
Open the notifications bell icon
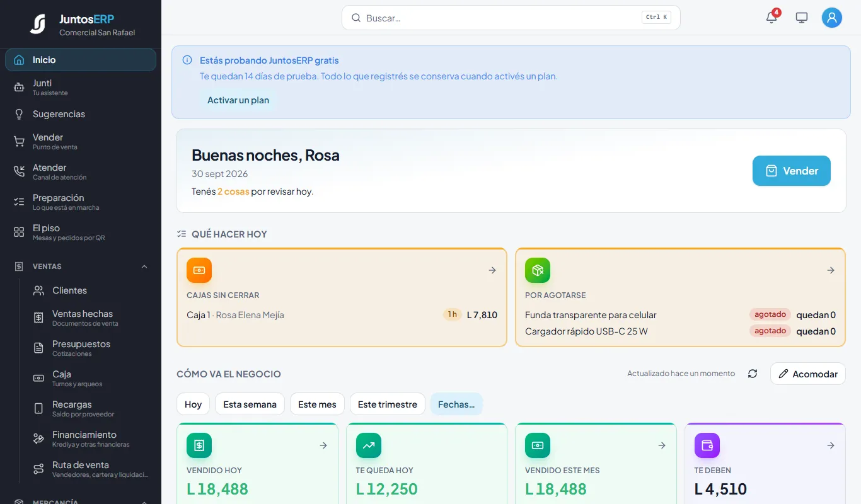(771, 18)
